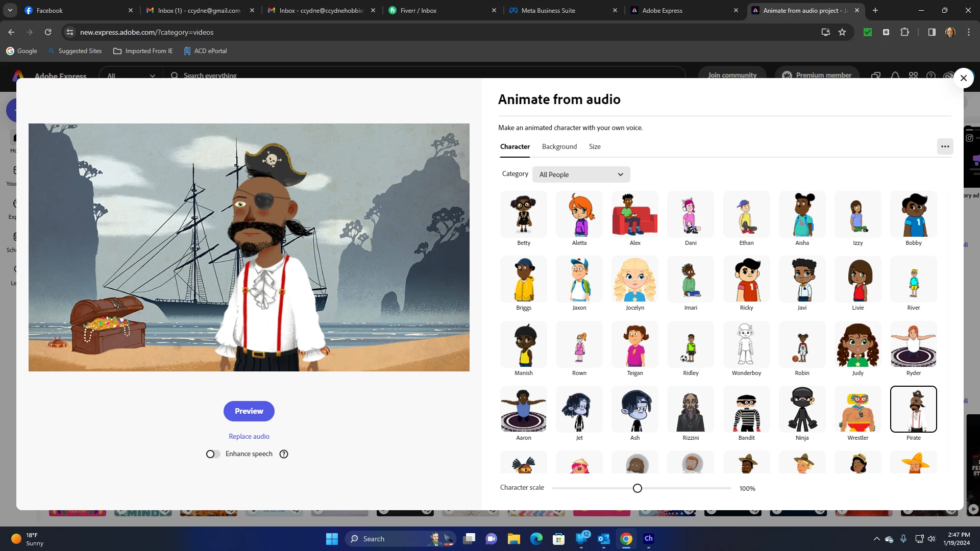This screenshot has height=551, width=980.
Task: Click the Replace audio link
Action: tap(249, 436)
